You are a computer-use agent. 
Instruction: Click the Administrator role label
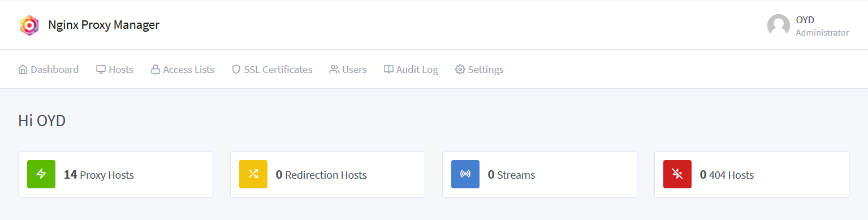(x=822, y=33)
